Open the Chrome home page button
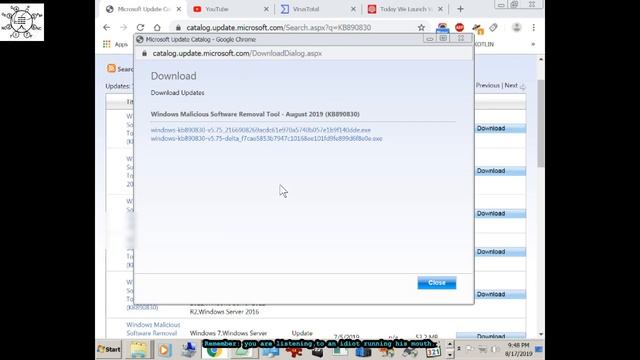640x360 pixels. (x=157, y=27)
